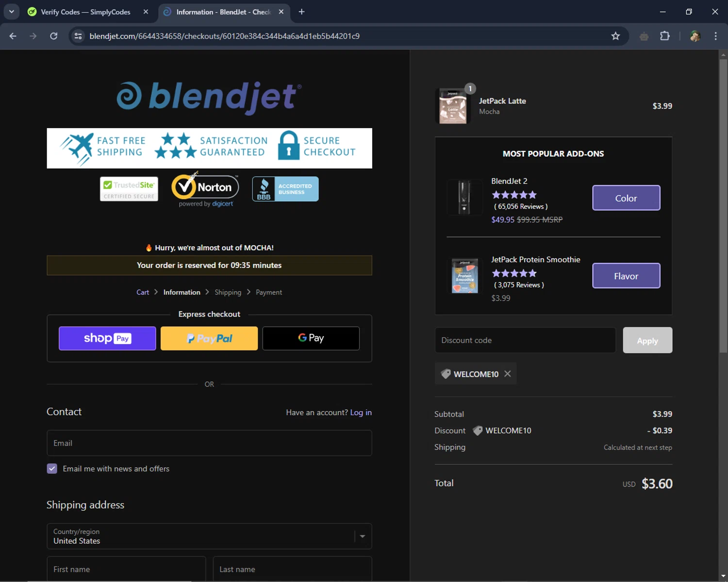Select the Information BlendJet Checkout tab
728x582 pixels.
223,12
